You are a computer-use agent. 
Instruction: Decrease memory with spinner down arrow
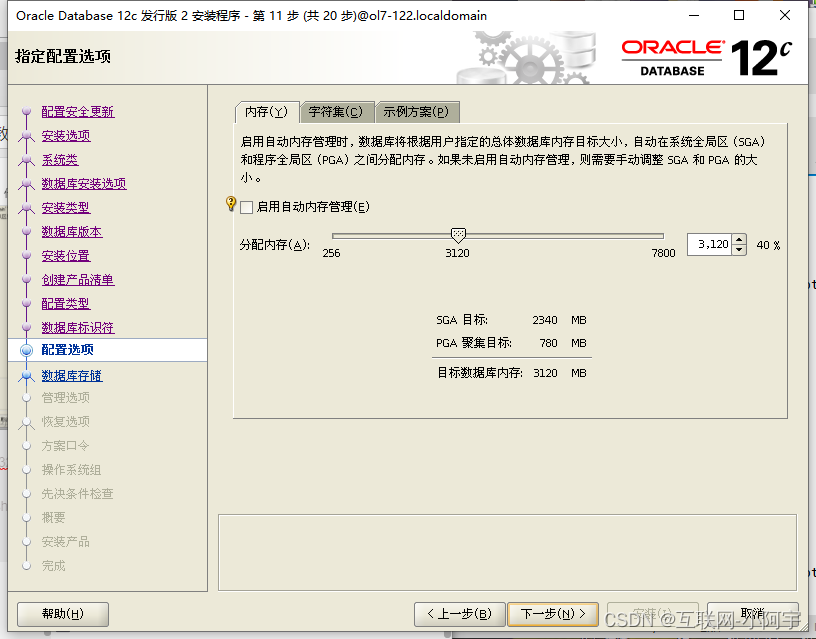click(x=740, y=250)
